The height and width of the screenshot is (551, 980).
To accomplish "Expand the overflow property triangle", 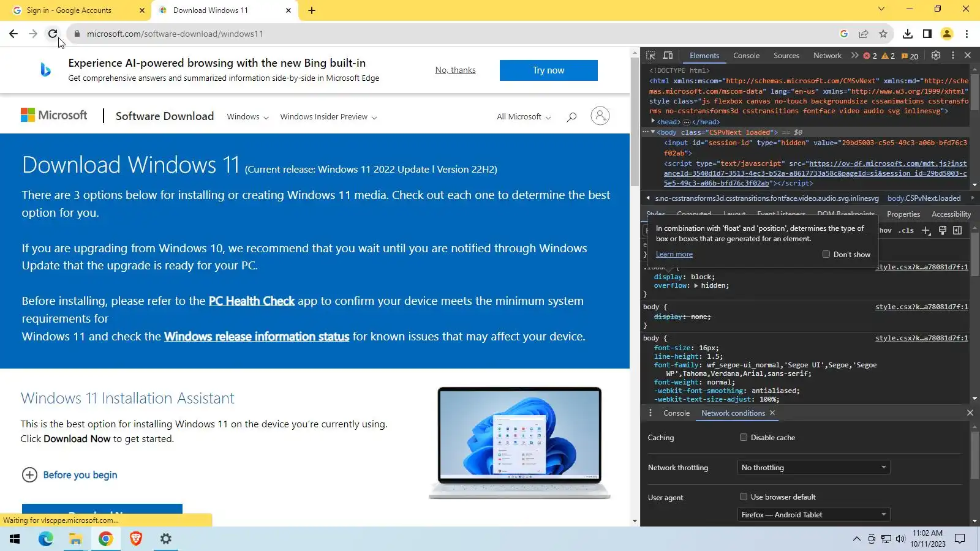I will click(x=696, y=285).
